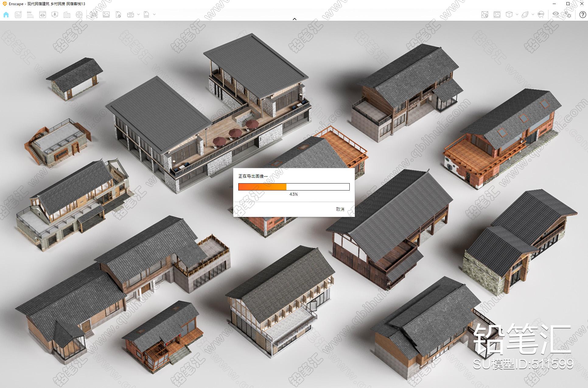The width and height of the screenshot is (588, 388).
Task: Open the asset library buildings icon
Action: click(x=67, y=15)
